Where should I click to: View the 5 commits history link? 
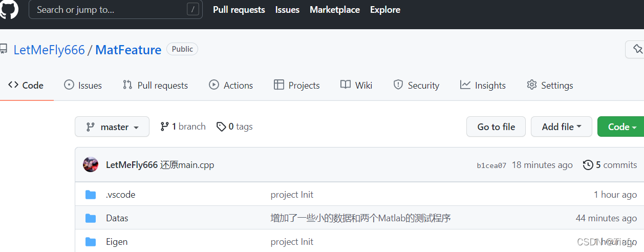click(x=610, y=165)
